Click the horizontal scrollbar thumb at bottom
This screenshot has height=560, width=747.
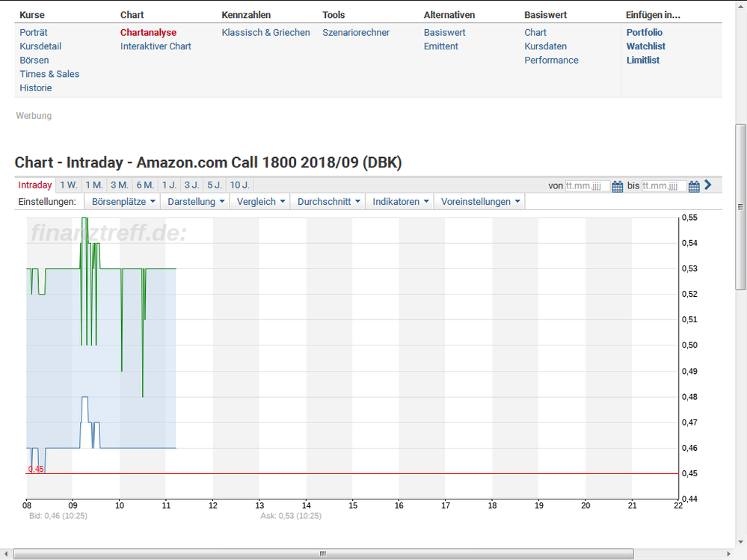(323, 554)
